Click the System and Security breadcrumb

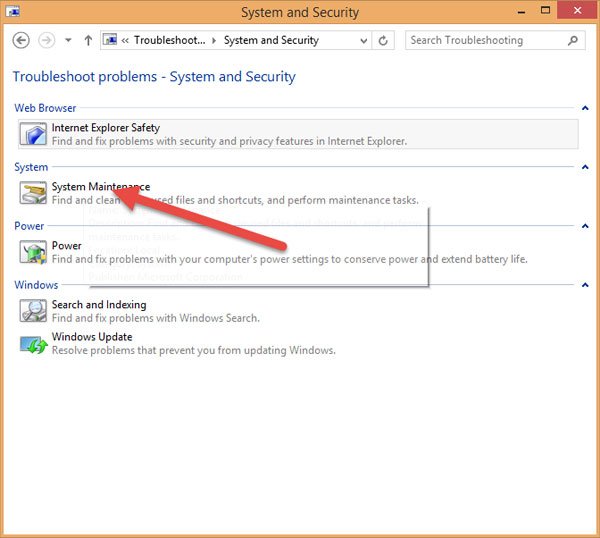271,40
